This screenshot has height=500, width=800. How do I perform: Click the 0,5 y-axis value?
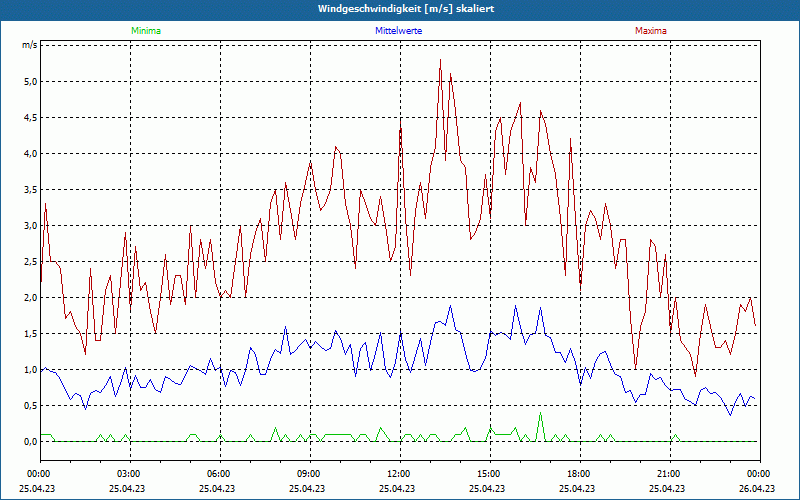pyautogui.click(x=31, y=406)
